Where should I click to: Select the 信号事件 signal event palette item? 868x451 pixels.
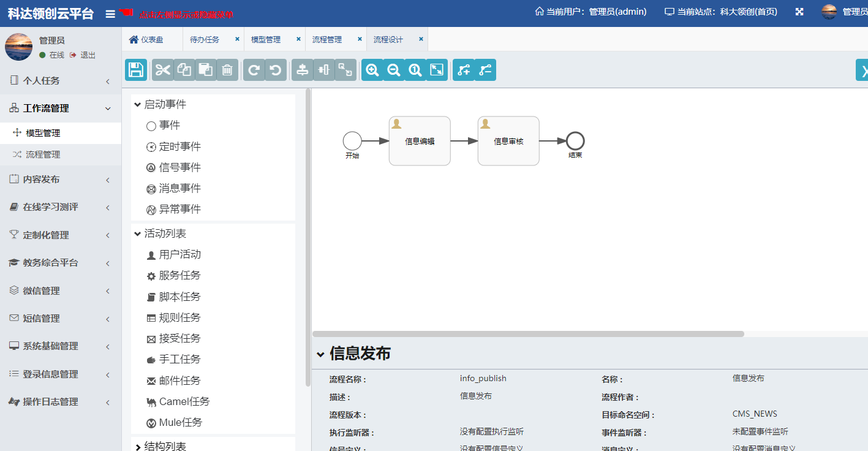(x=173, y=167)
